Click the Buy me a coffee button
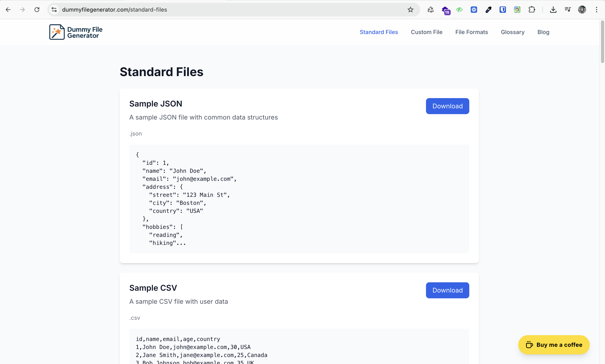 tap(554, 345)
